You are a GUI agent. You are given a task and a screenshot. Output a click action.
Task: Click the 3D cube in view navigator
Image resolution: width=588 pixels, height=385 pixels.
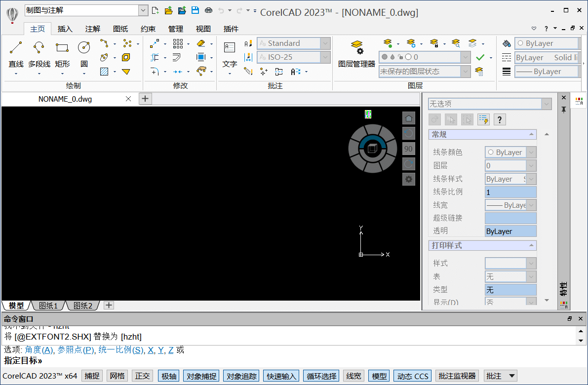point(372,149)
